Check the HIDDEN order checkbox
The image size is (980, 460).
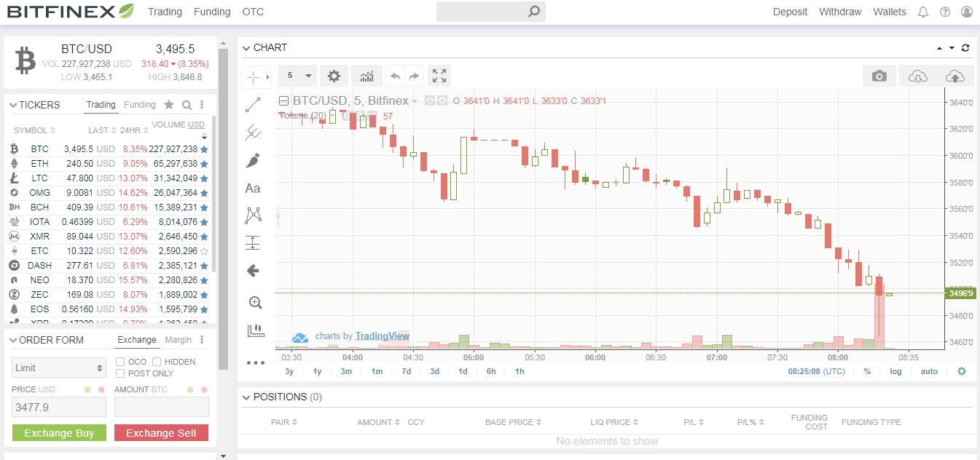click(x=156, y=362)
